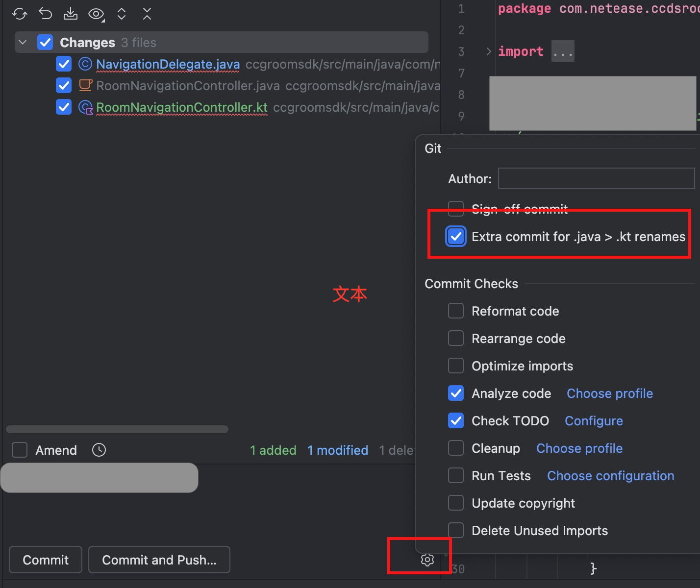This screenshot has height=588, width=700.
Task: Click the package declaration line in editor
Action: 599,8
